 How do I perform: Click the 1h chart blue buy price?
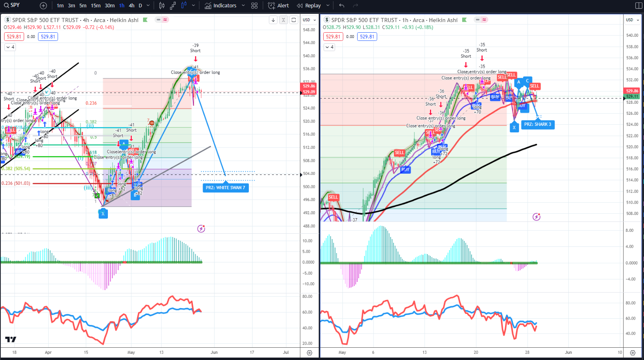[367, 36]
